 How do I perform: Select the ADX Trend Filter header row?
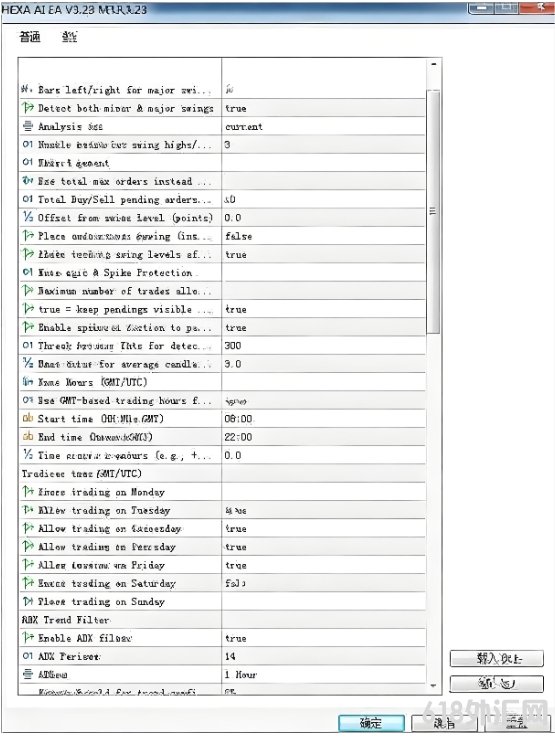tap(221, 620)
